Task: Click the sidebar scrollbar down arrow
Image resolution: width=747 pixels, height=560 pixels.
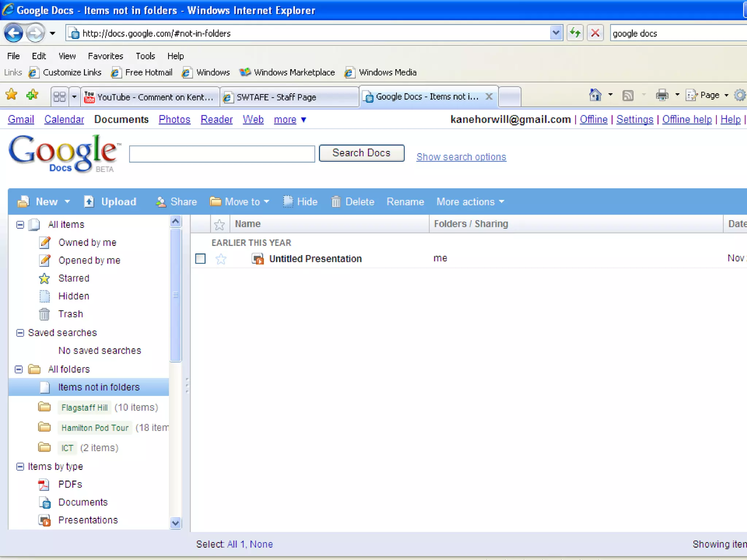Action: [175, 523]
